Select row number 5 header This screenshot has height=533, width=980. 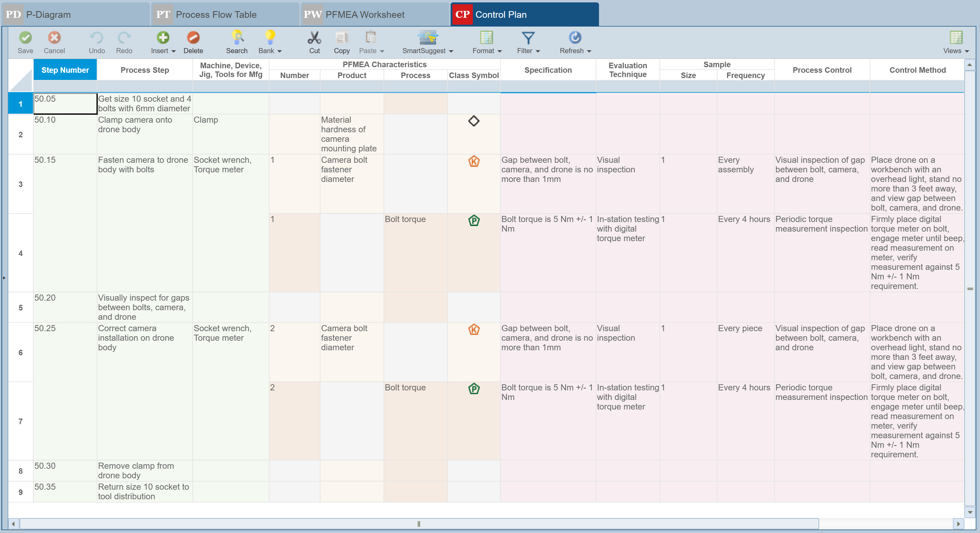point(20,307)
